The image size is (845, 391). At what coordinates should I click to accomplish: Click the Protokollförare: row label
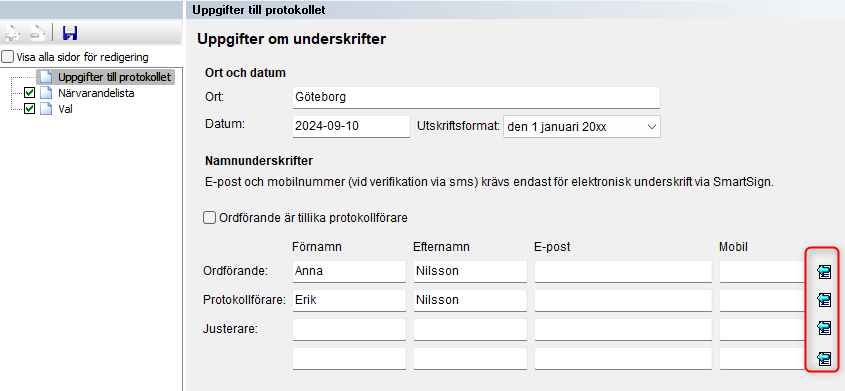[244, 300]
